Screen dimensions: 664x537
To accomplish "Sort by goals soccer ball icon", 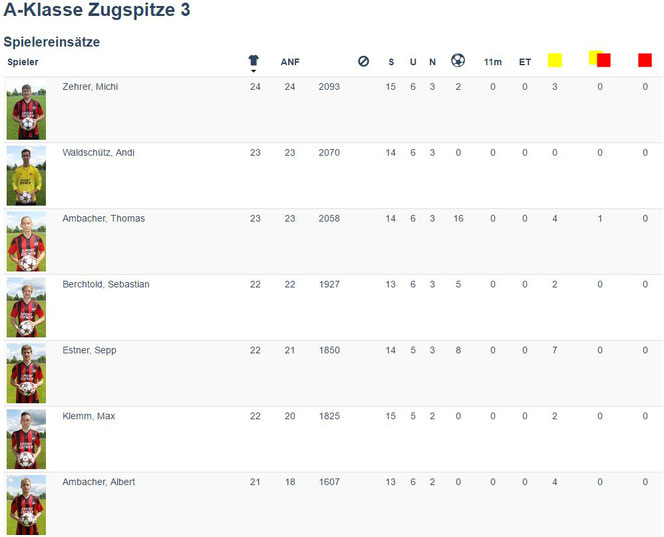I will pyautogui.click(x=458, y=61).
